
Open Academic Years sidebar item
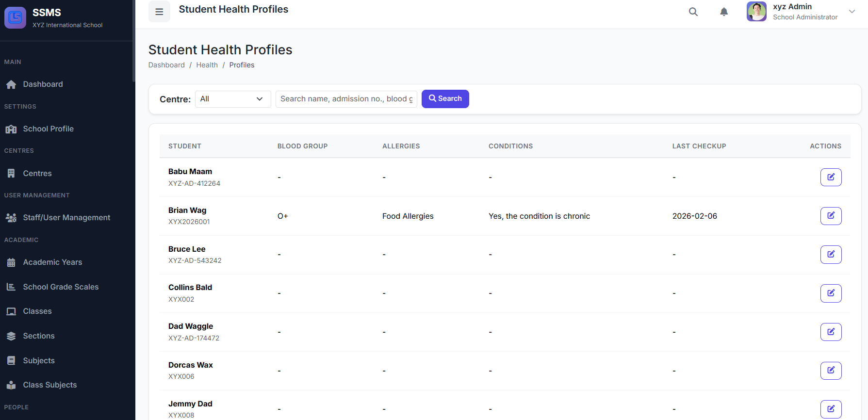52,262
